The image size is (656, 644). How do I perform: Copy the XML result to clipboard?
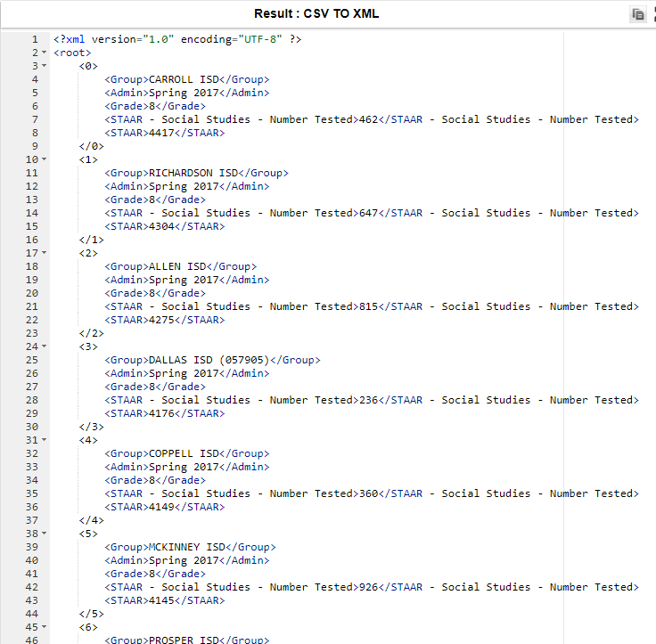pos(638,14)
